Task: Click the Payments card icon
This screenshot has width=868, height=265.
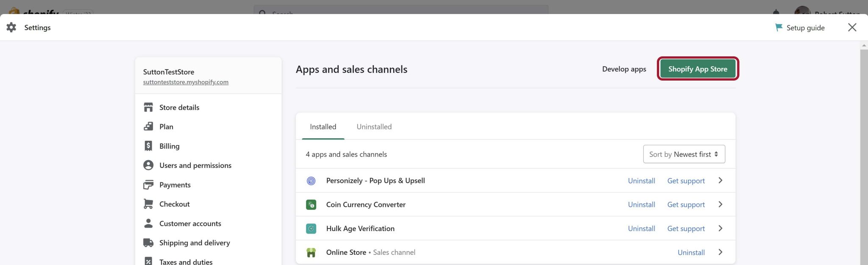Action: [x=148, y=184]
